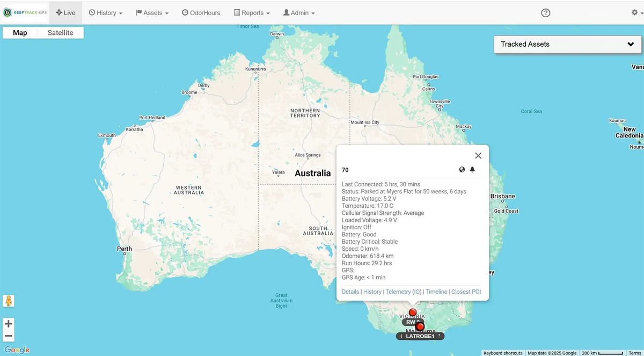The width and height of the screenshot is (644, 356).
Task: Open Keyboard shortcuts for the map
Action: click(x=503, y=353)
